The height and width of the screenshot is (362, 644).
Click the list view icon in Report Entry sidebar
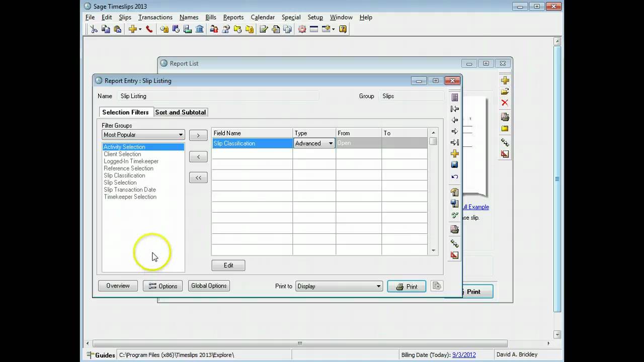click(455, 97)
